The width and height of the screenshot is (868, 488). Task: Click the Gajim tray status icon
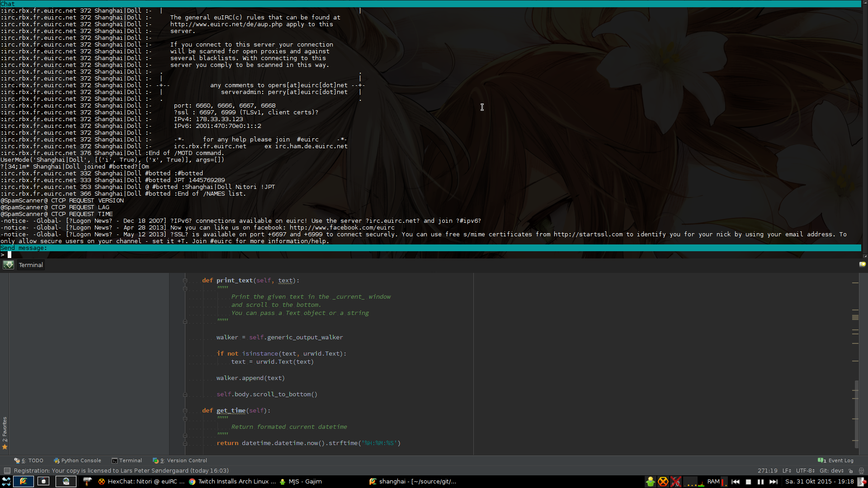pos(650,482)
